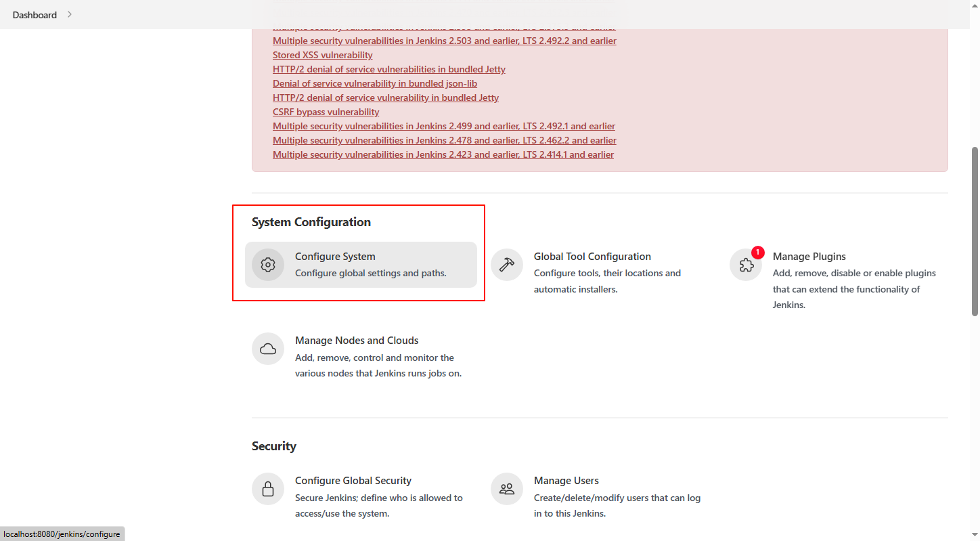Open advisory for Jenkins 2.503 and earlier
Screen dimensions: 980x541
445,41
